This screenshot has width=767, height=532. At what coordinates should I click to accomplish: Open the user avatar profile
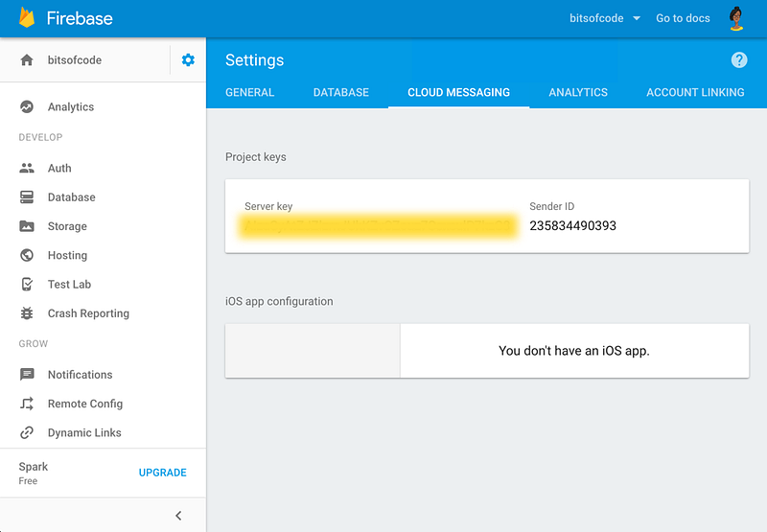click(x=736, y=18)
